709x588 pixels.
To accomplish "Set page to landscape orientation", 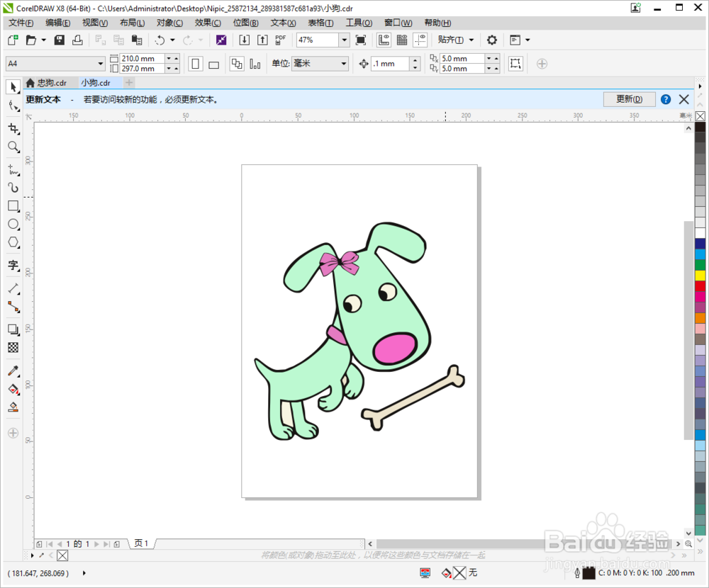I will pyautogui.click(x=214, y=64).
